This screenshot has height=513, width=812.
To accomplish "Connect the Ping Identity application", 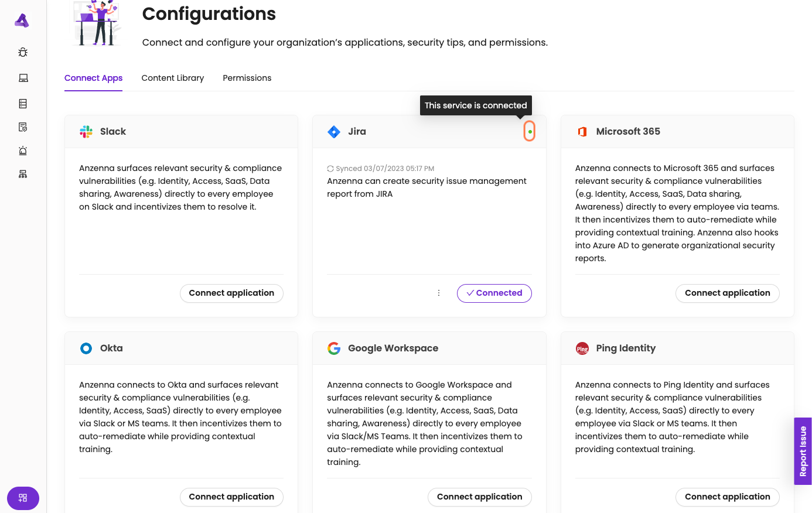I will pos(727,497).
